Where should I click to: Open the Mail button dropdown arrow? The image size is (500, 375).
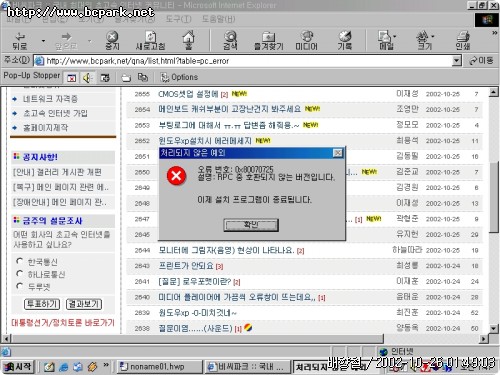pos(395,36)
